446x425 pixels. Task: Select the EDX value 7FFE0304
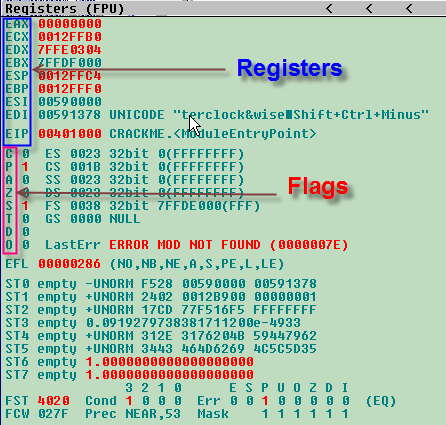(70, 50)
